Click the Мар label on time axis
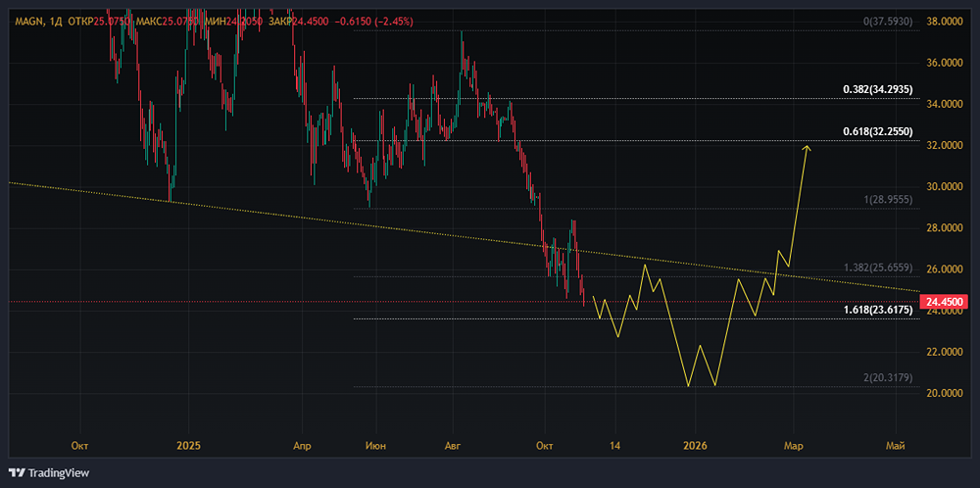This screenshot has height=488, width=980. [x=793, y=446]
